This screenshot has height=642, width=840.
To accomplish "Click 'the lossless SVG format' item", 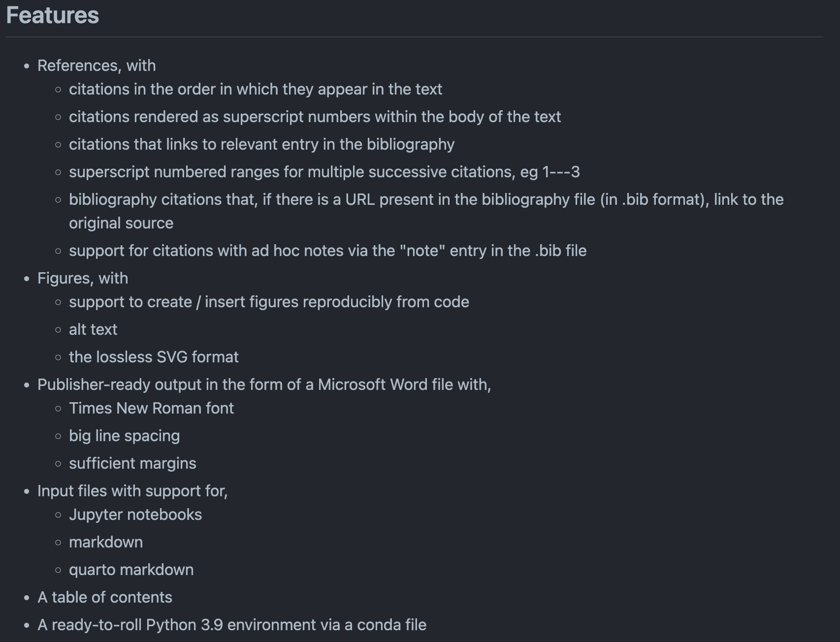I will [154, 357].
